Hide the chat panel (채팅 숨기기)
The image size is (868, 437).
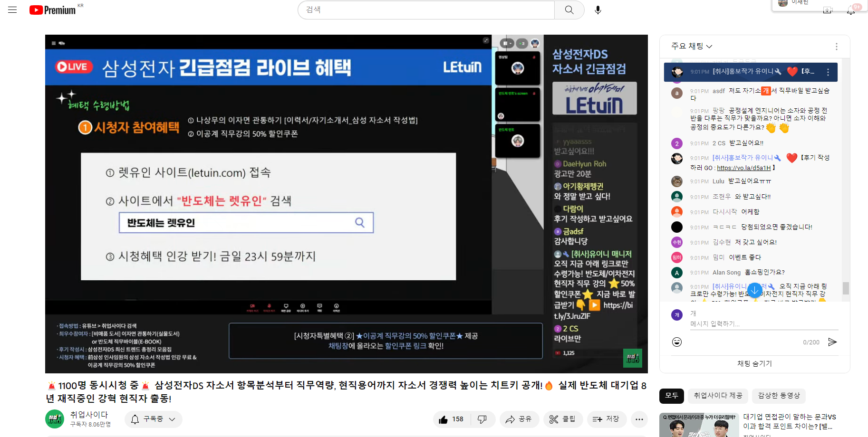(754, 363)
